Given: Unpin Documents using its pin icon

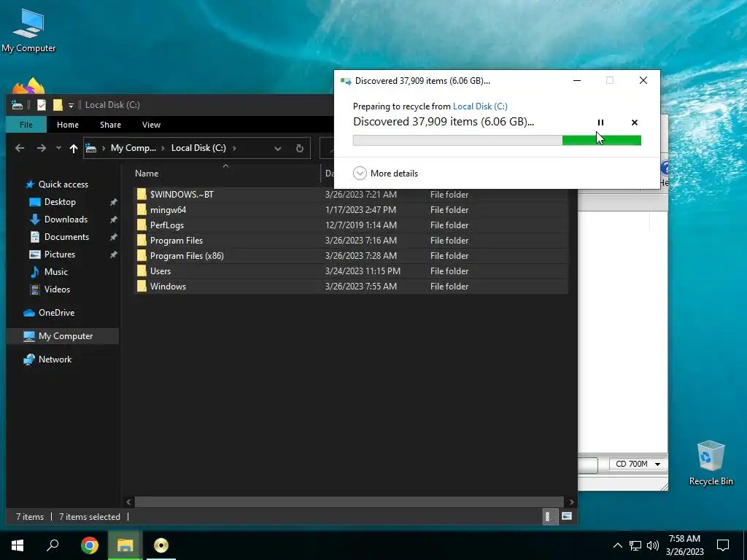Looking at the screenshot, I should coord(113,237).
